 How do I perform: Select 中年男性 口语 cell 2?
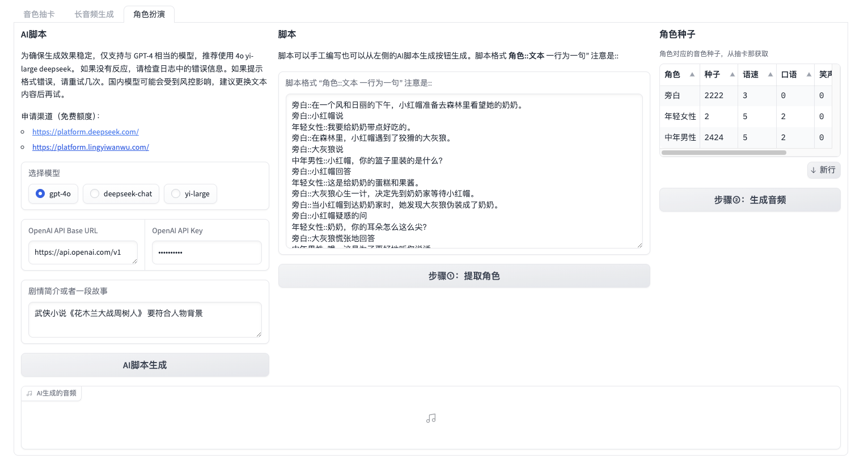tap(795, 137)
